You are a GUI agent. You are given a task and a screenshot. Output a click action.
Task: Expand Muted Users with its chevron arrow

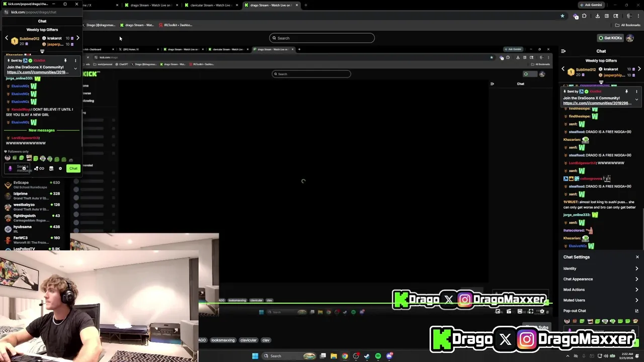point(636,300)
